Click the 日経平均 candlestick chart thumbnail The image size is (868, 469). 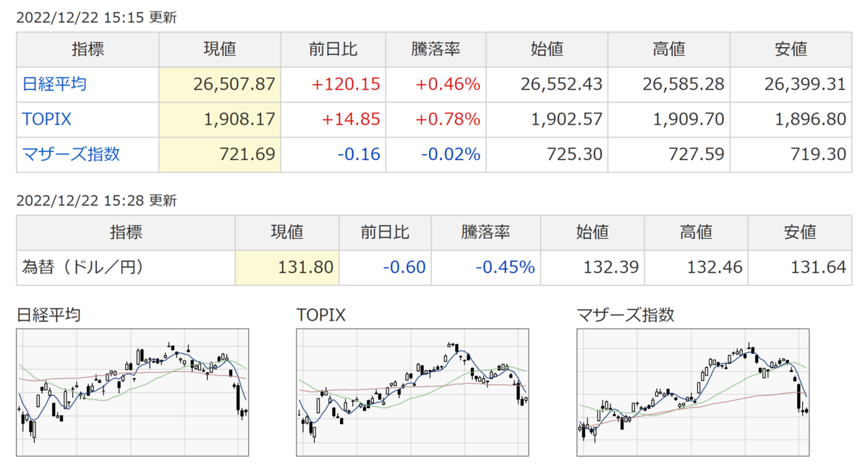(x=132, y=392)
